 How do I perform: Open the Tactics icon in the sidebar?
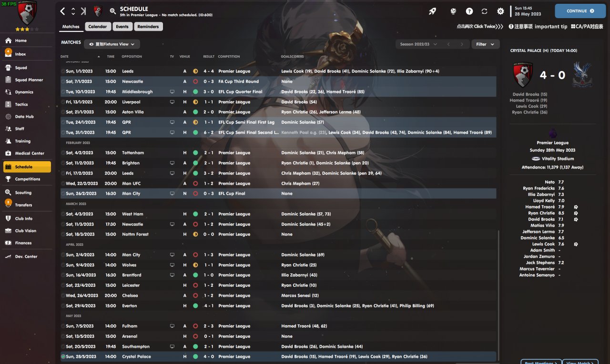pyautogui.click(x=8, y=104)
